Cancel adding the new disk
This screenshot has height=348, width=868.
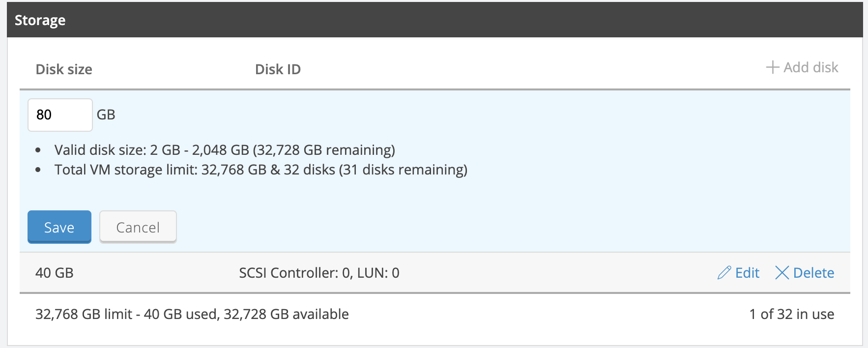pos(138,227)
